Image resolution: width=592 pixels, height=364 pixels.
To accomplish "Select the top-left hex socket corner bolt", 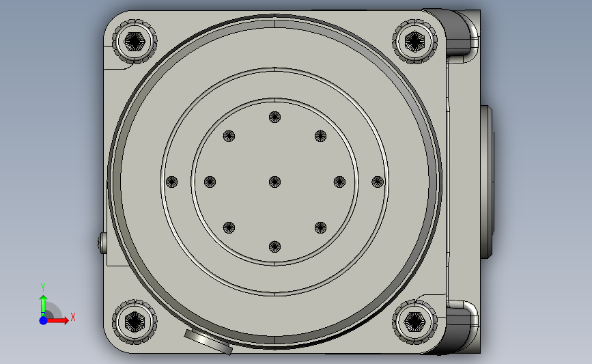I will 135,41.
